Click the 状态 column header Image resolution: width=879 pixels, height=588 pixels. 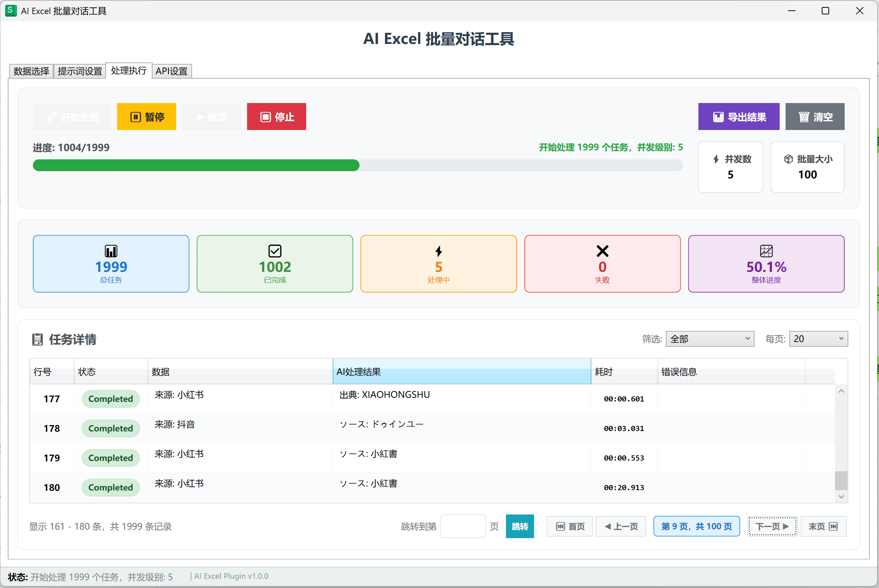pyautogui.click(x=111, y=371)
